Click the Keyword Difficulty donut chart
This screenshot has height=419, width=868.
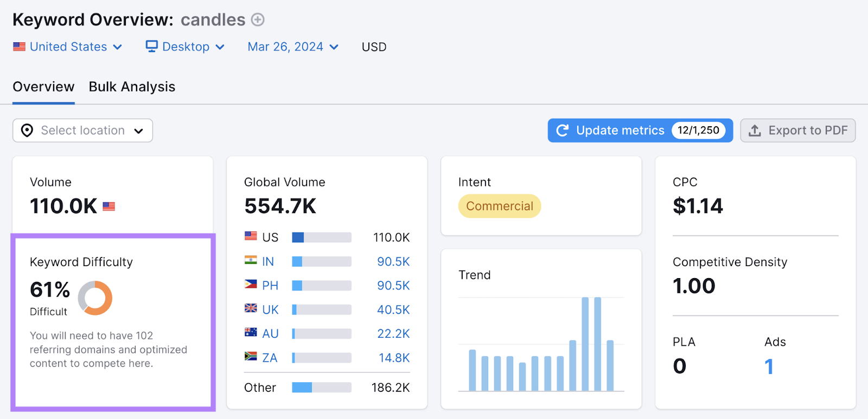[x=95, y=298]
